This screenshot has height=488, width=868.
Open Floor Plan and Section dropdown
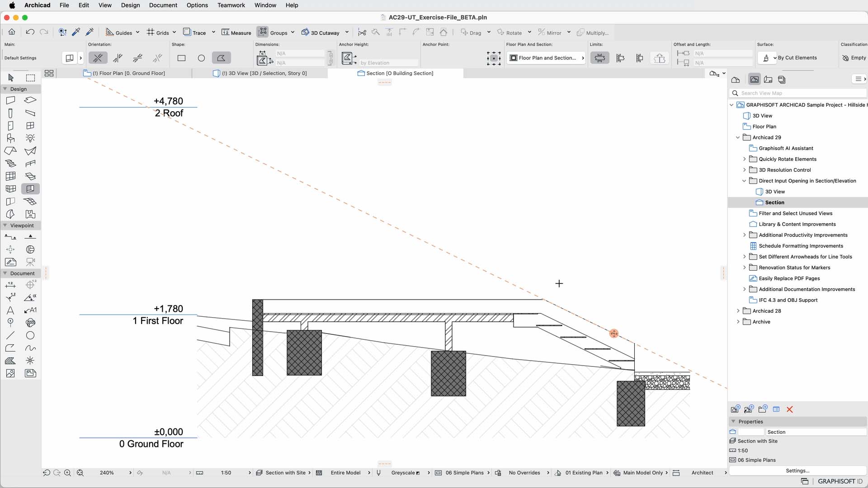click(x=546, y=58)
